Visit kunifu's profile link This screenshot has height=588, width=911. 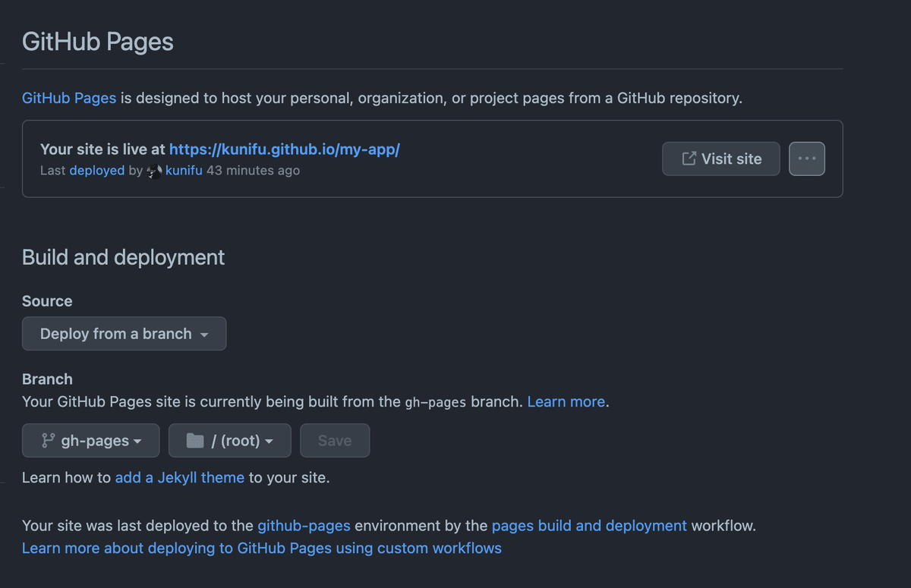pyautogui.click(x=184, y=170)
